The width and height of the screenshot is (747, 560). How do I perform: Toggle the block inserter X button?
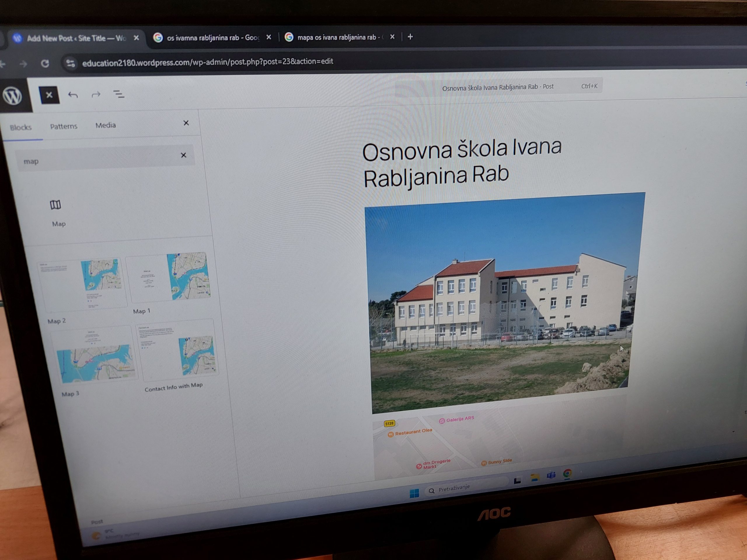tap(49, 95)
